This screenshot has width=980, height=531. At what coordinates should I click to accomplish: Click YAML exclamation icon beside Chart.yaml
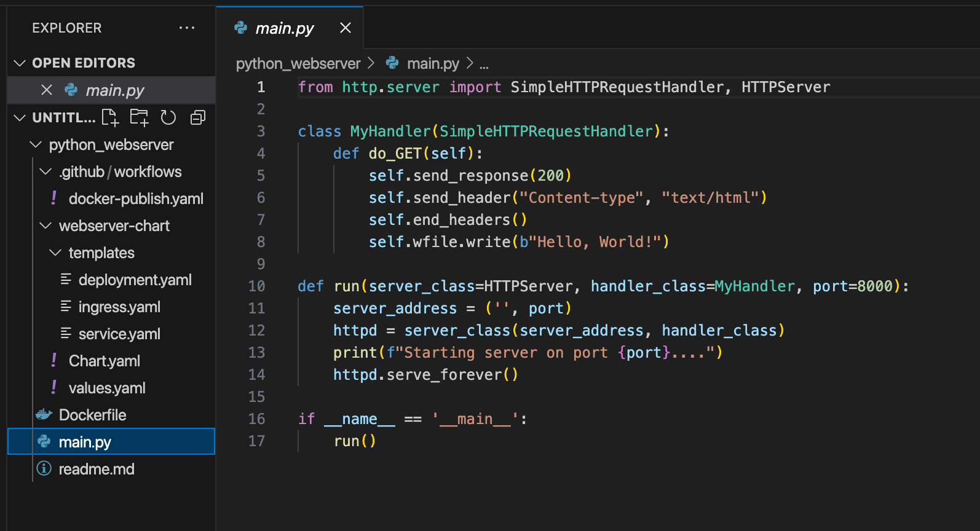(x=54, y=360)
